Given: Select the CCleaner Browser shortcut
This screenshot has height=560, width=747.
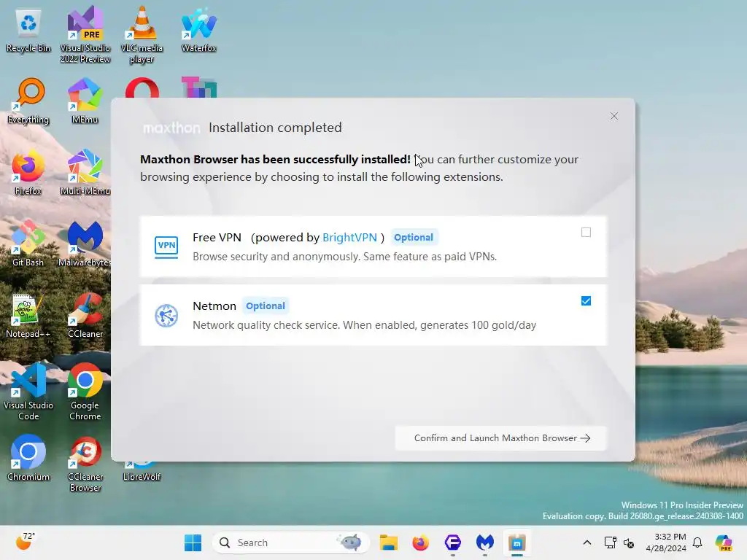Looking at the screenshot, I should tap(85, 464).
